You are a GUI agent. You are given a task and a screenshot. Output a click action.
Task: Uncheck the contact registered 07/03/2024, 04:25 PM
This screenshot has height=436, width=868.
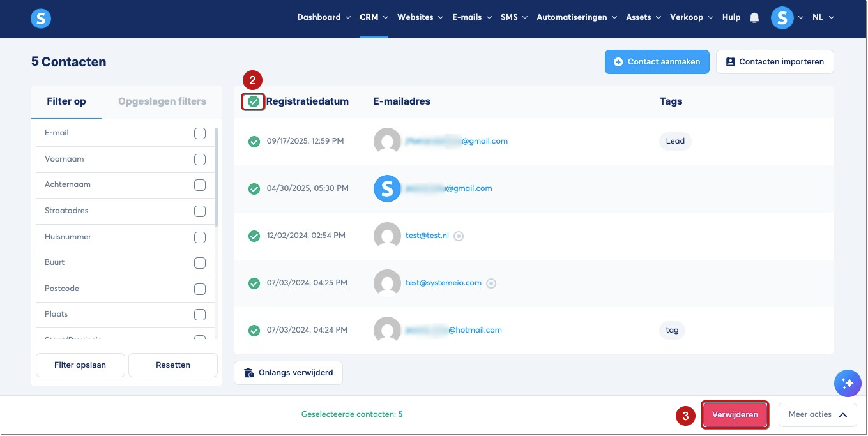click(254, 283)
